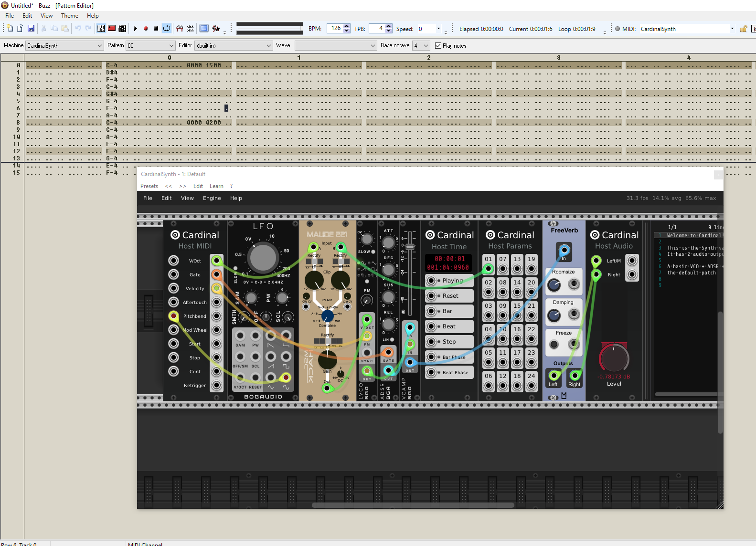
Task: Click the BPM value field
Action: 335,29
